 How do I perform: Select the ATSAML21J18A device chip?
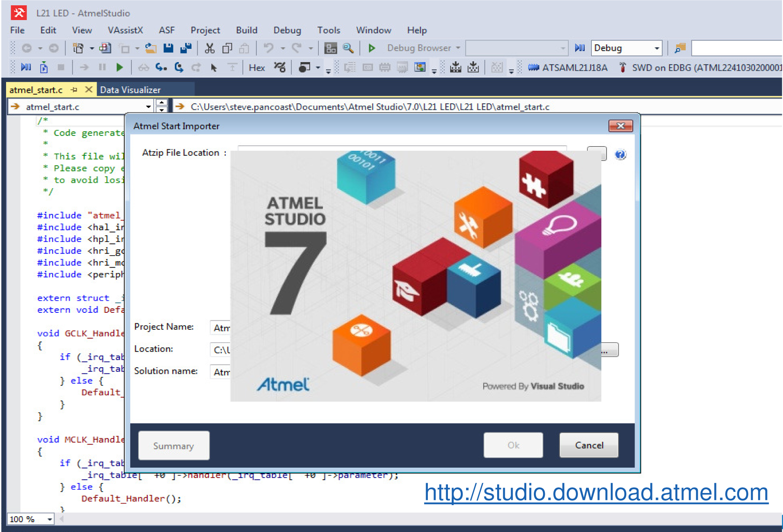coord(568,68)
